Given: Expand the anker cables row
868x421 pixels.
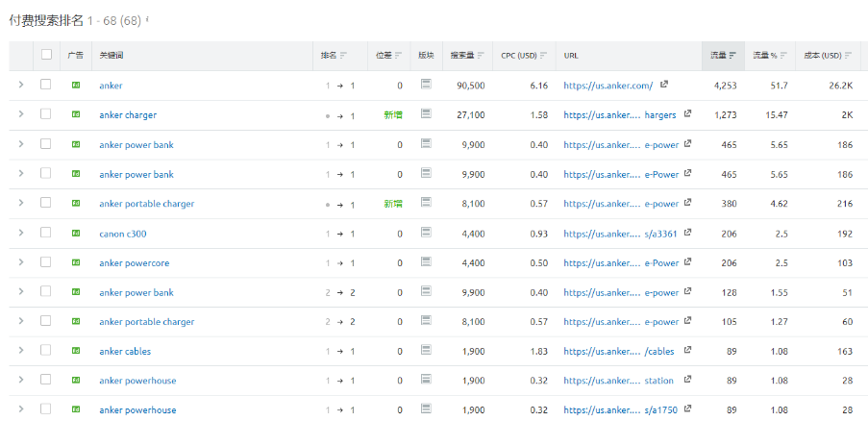Looking at the screenshot, I should coord(20,352).
